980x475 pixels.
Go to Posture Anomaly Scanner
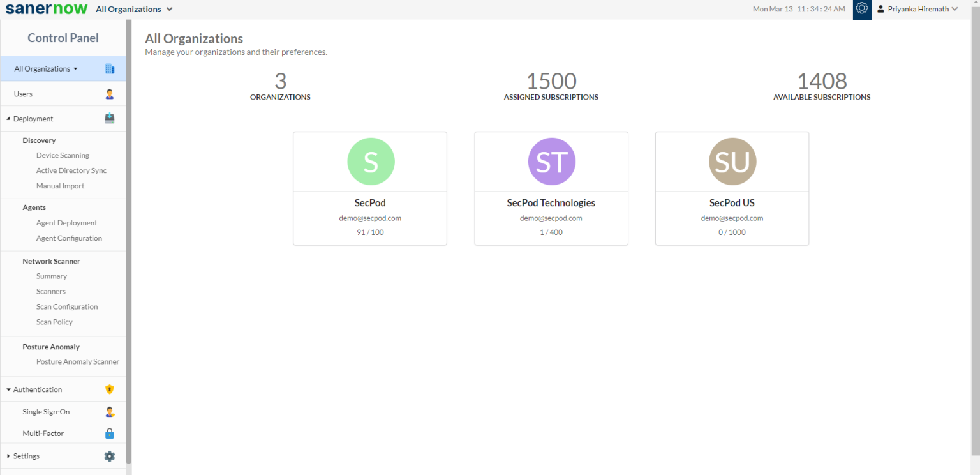(x=78, y=361)
